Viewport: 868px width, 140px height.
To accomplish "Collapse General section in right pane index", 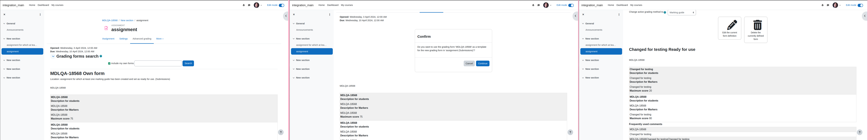I will pyautogui.click(x=583, y=24).
